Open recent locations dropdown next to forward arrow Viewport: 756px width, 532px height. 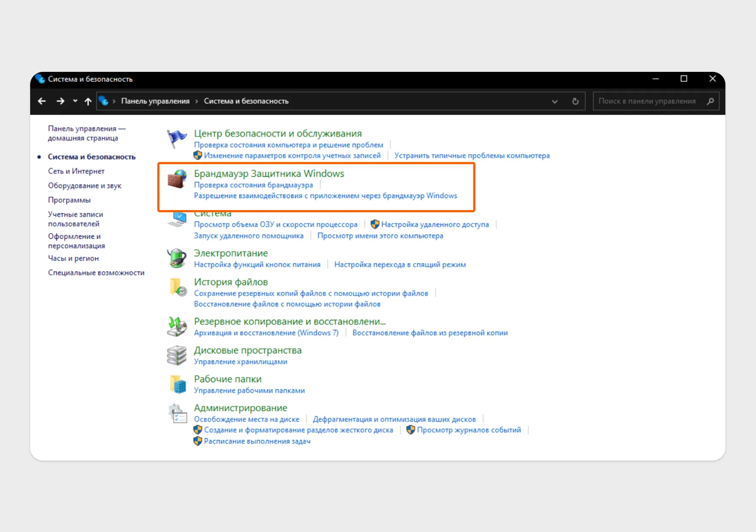pos(75,101)
